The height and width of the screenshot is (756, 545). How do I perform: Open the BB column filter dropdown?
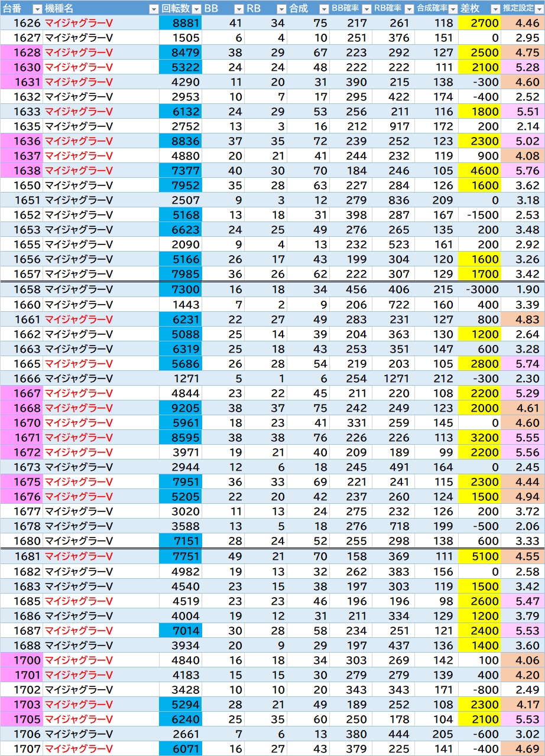click(239, 9)
